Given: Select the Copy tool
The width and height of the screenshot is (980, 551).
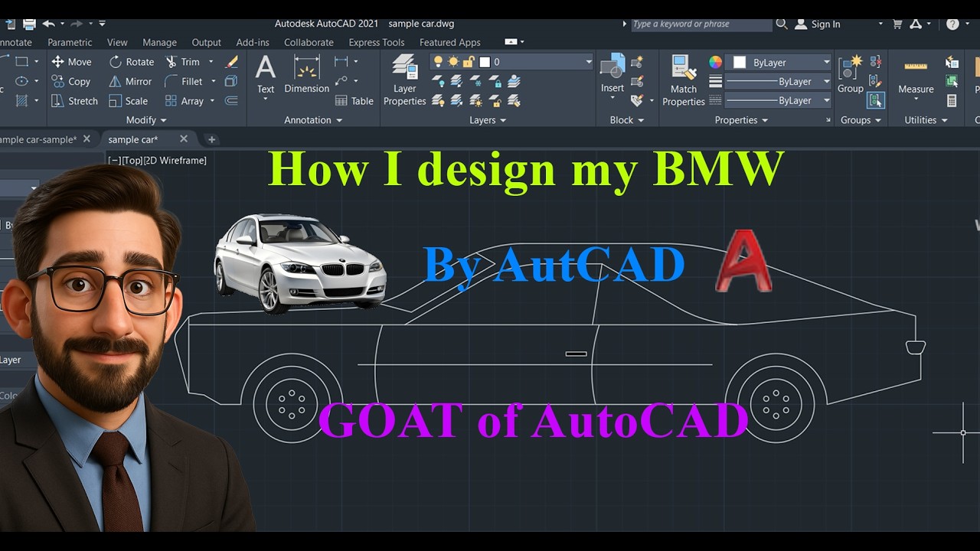Looking at the screenshot, I should tap(70, 81).
